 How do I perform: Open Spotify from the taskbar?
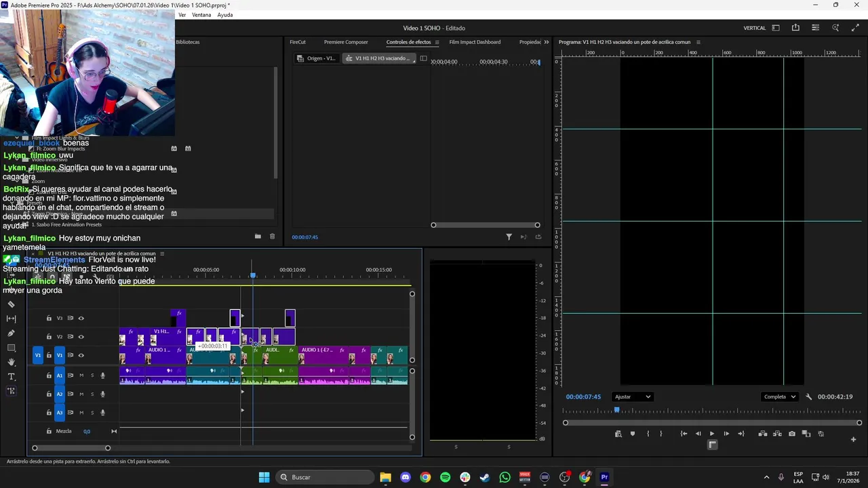point(445,477)
